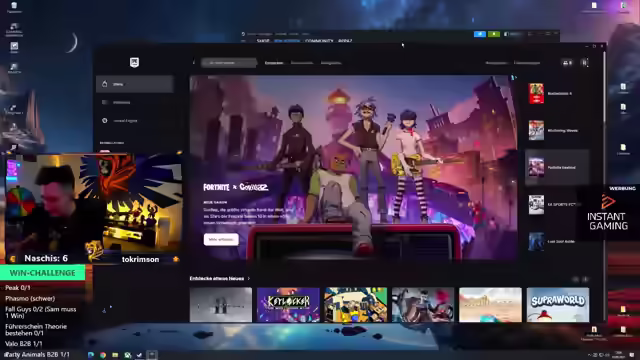Click the next arrow of the Entdecke carousel
This screenshot has width=640, height=360.
click(585, 279)
